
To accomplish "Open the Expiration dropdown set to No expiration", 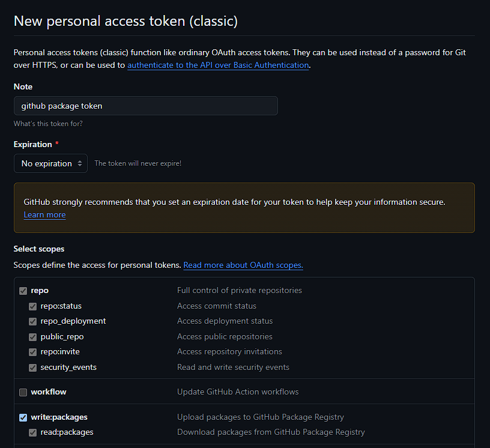I will click(x=50, y=163).
